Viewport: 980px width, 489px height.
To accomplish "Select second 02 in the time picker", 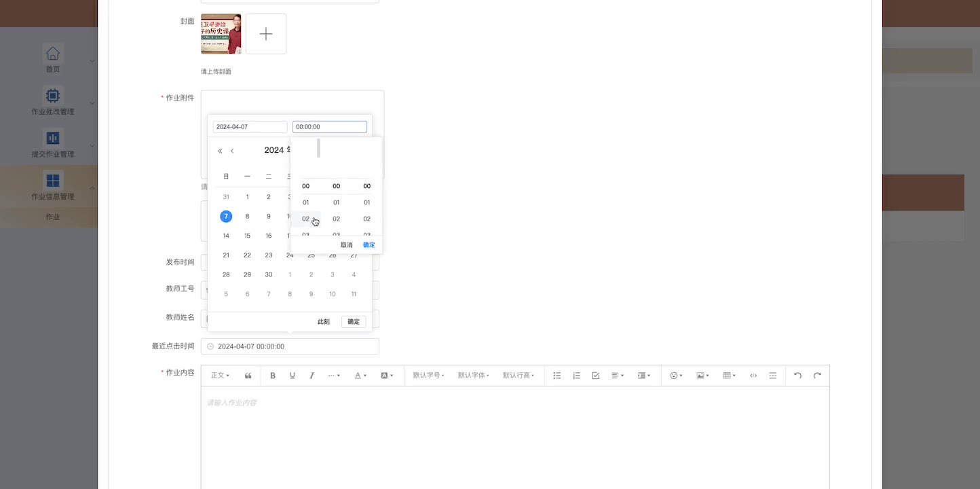I will click(x=367, y=219).
